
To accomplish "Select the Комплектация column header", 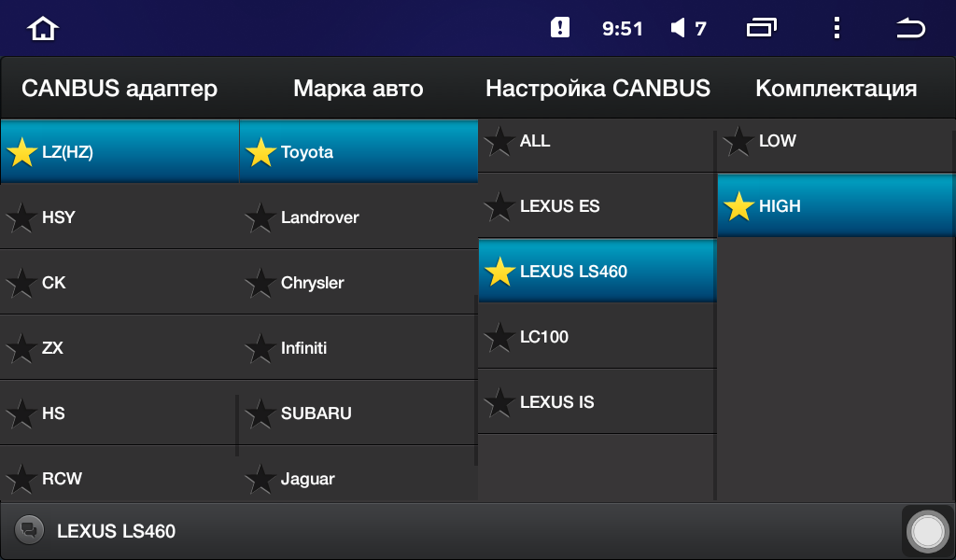I will [x=836, y=89].
